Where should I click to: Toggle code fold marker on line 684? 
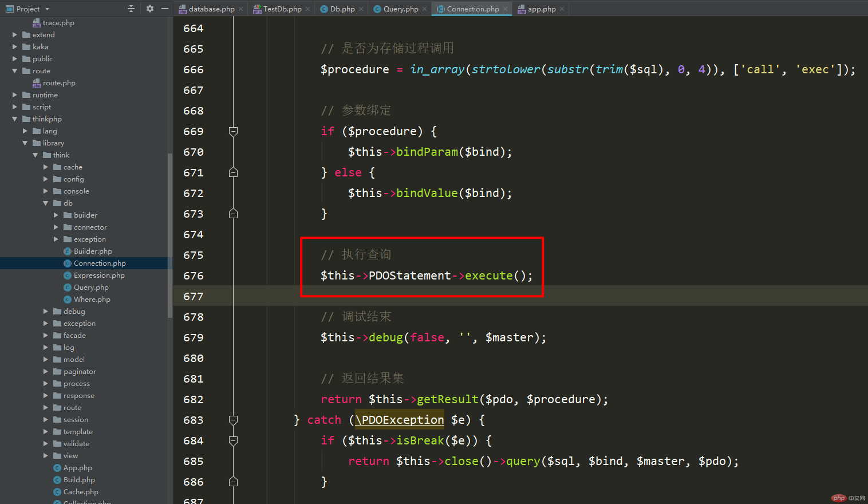(233, 440)
